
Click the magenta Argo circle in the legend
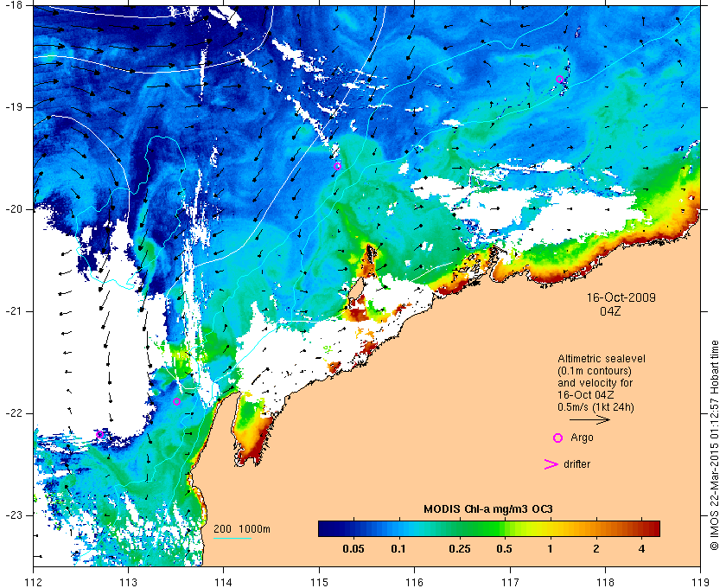[558, 438]
